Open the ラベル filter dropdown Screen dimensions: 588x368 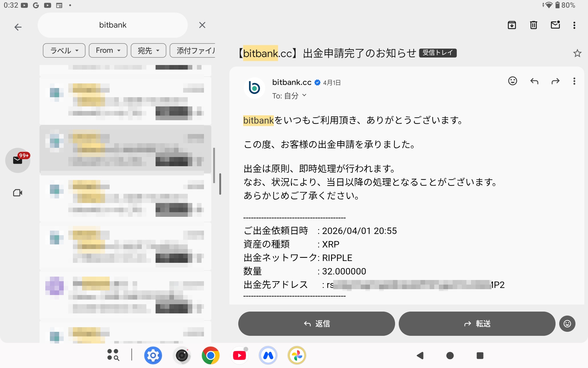(x=64, y=50)
